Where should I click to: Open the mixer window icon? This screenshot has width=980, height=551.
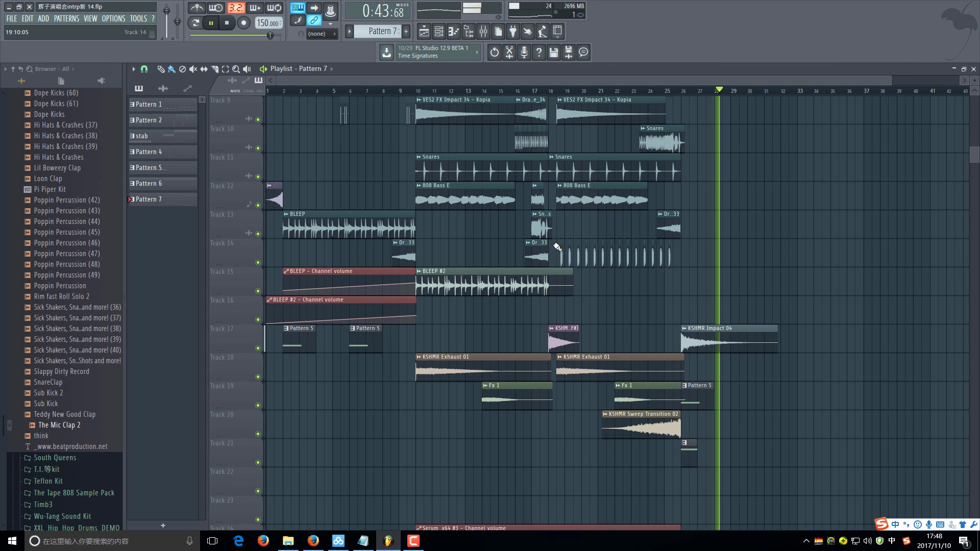click(483, 32)
